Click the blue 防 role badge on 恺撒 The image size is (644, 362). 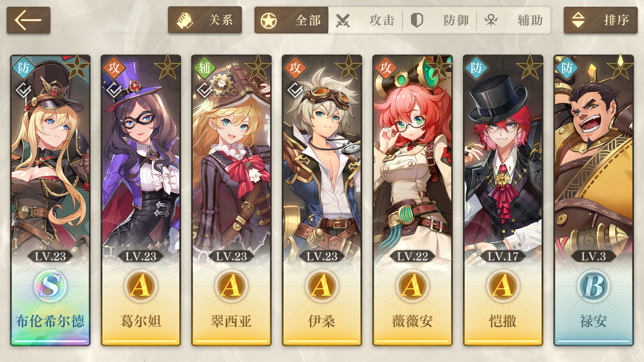pyautogui.click(x=476, y=67)
